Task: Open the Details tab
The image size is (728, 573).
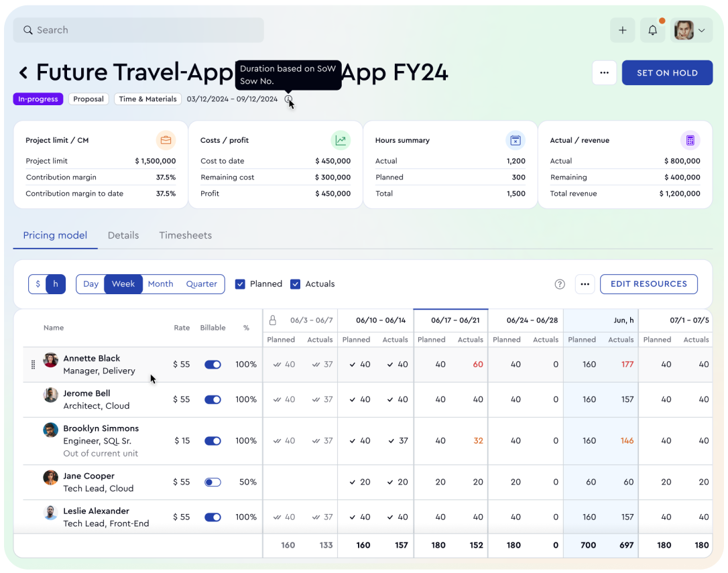Action: 123,235
